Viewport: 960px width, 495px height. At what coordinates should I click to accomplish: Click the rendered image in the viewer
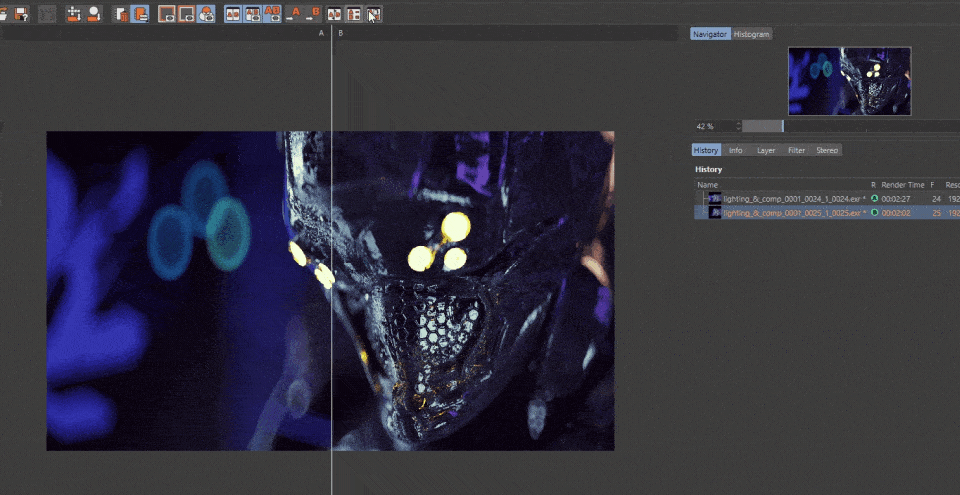[331, 291]
